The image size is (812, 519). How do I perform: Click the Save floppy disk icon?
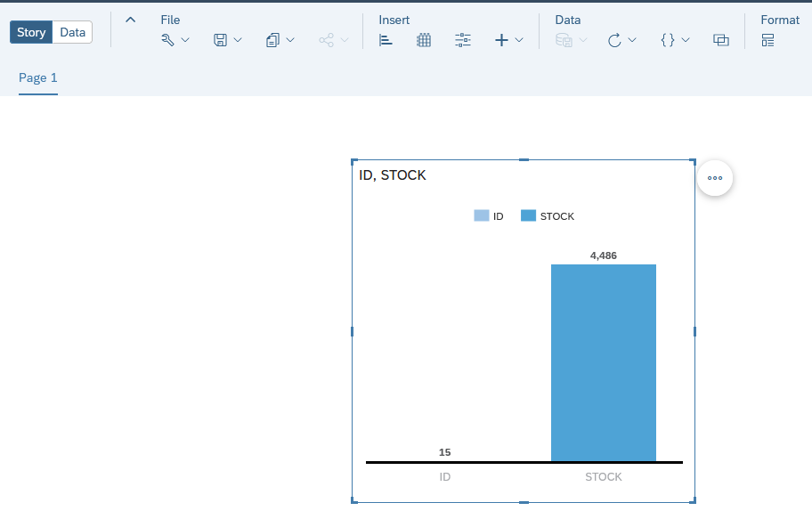coord(220,40)
